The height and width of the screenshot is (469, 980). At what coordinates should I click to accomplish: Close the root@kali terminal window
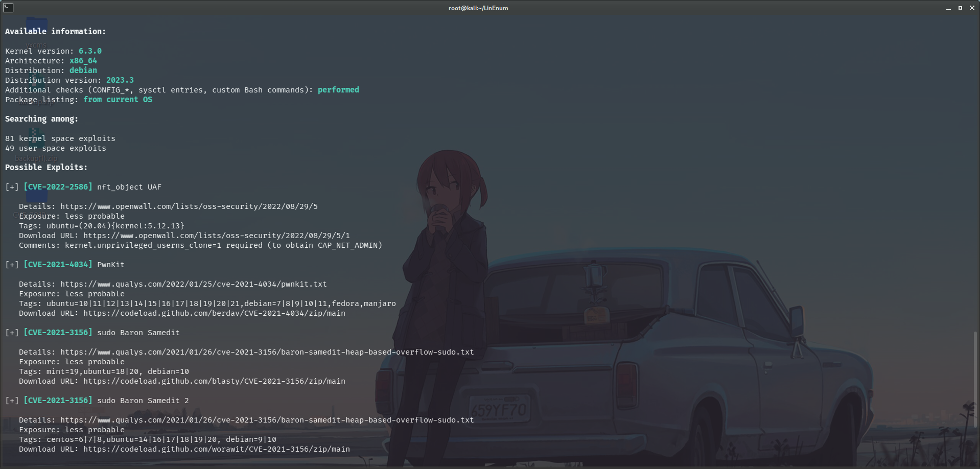tap(972, 8)
